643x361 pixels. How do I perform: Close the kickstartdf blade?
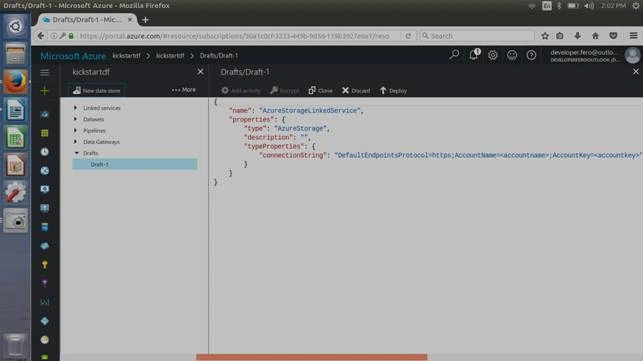(200, 72)
